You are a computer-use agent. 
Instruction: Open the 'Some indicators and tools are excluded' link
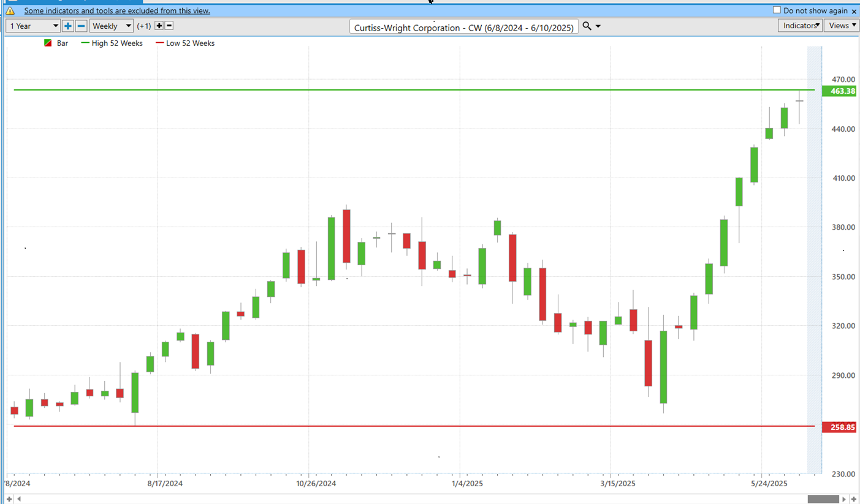117,10
